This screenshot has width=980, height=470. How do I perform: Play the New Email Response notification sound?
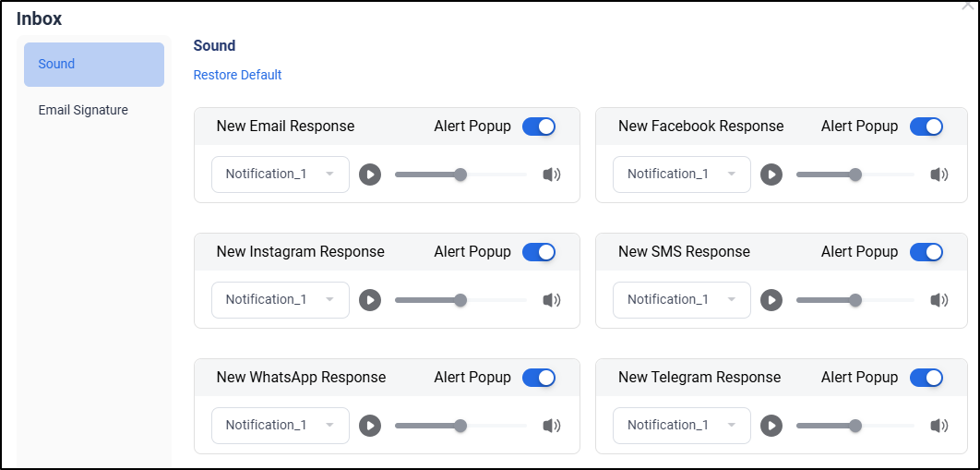370,175
